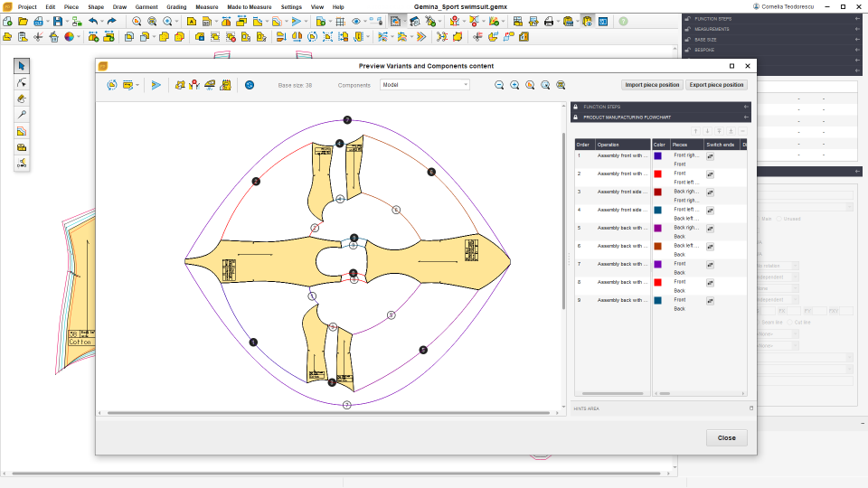Screen dimensions: 868x488
Task: Click the Import piece position button
Action: pyautogui.click(x=652, y=85)
